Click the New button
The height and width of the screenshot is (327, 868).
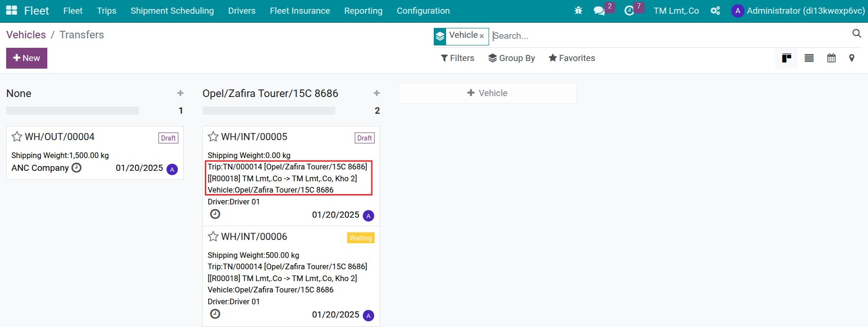click(26, 58)
